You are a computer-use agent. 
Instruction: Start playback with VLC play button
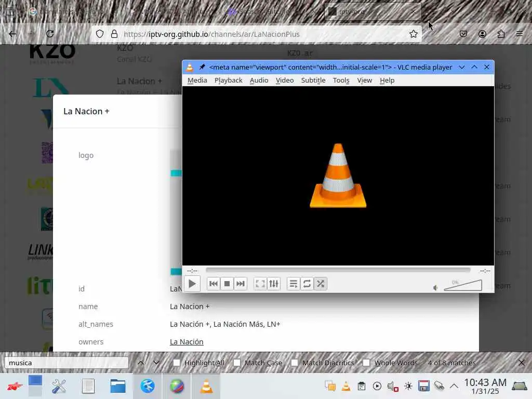pyautogui.click(x=192, y=284)
